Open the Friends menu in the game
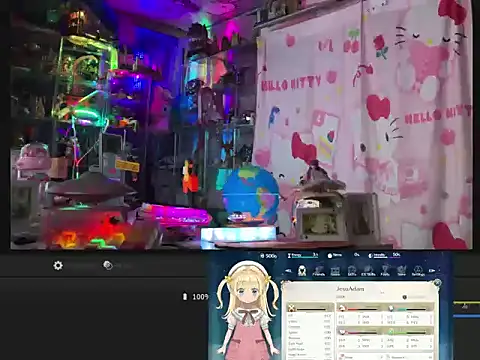The image size is (480, 360). click(x=319, y=271)
